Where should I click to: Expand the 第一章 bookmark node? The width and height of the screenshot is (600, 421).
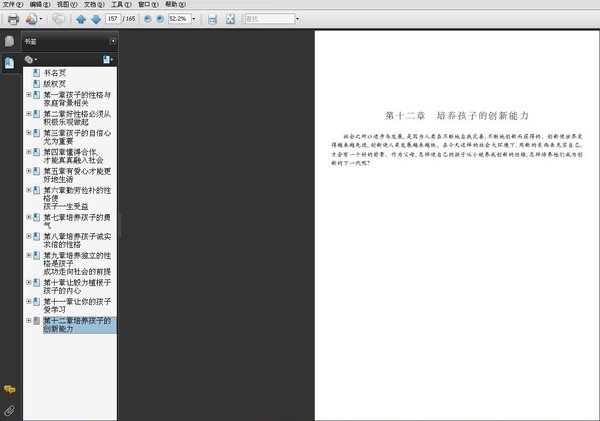click(29, 95)
